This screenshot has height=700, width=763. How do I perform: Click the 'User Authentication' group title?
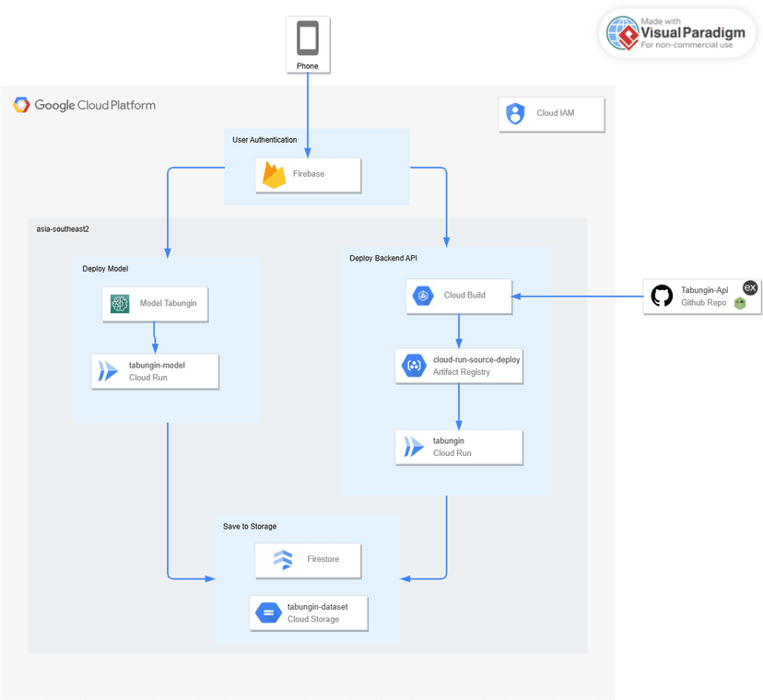[264, 140]
